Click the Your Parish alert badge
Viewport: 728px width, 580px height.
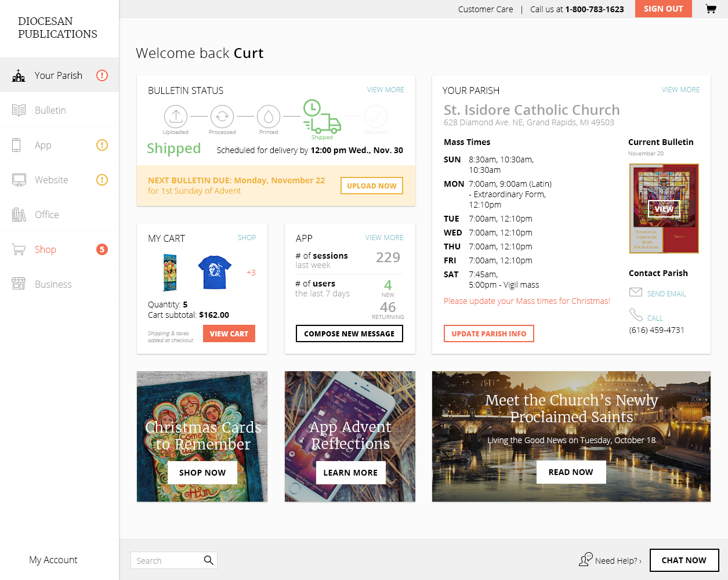point(102,75)
